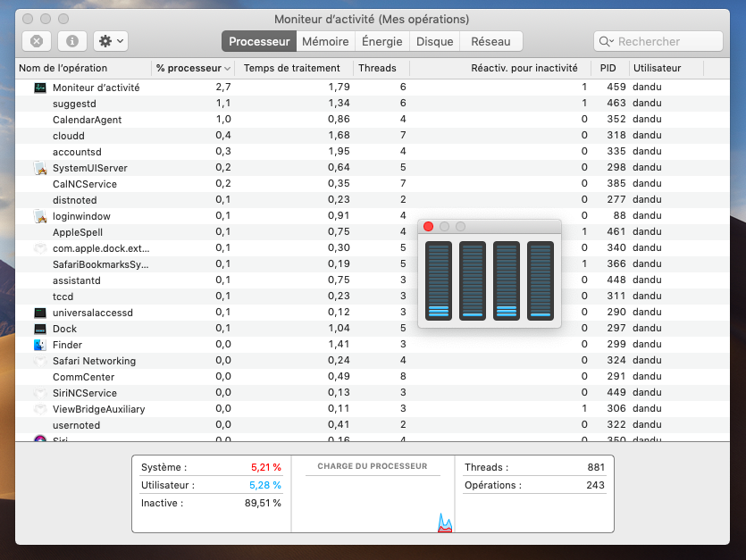The width and height of the screenshot is (746, 560).
Task: Click PID value 459
Action: pyautogui.click(x=616, y=87)
